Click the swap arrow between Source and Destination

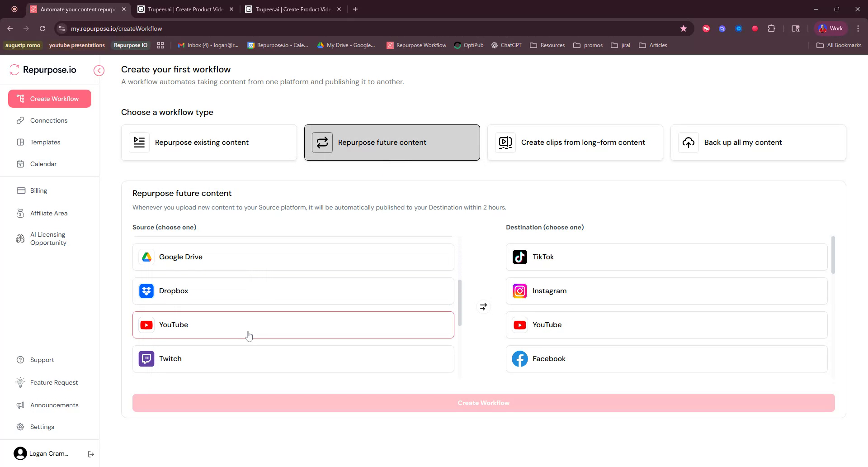point(483,306)
